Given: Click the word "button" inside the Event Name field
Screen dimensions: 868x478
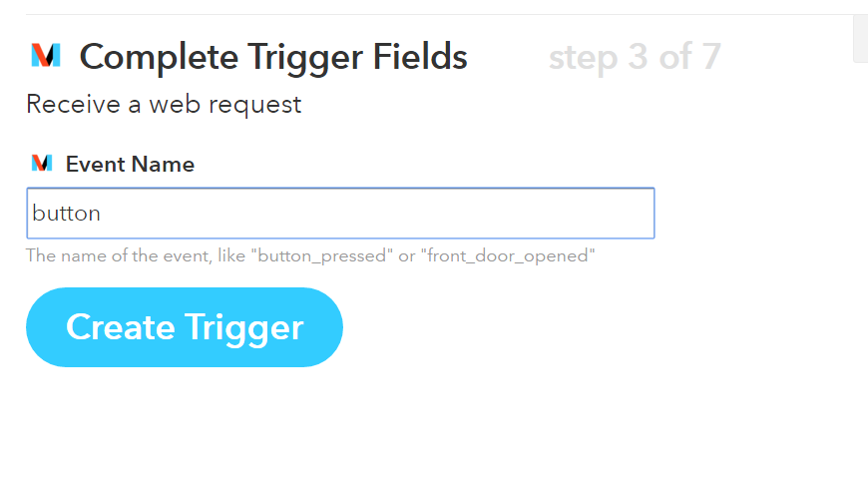Looking at the screenshot, I should coord(66,213).
